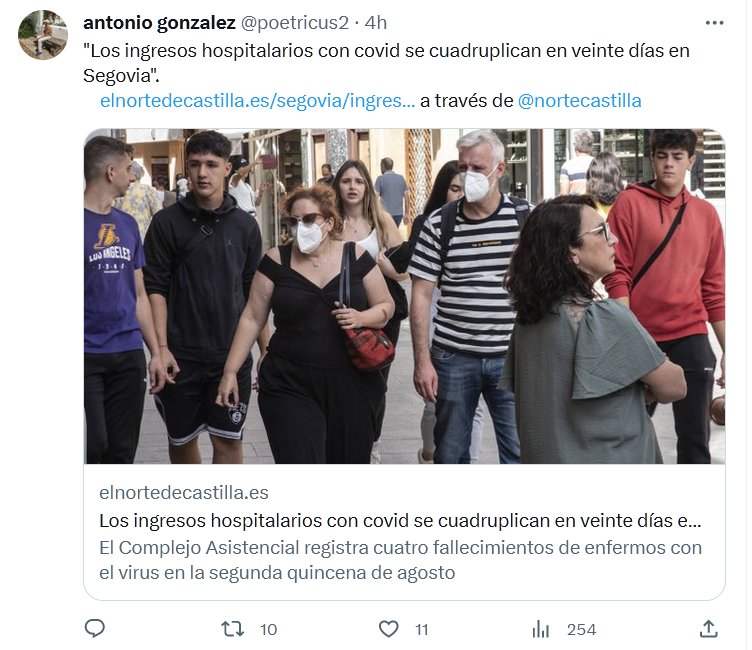The image size is (752, 650).
Task: Click the tweet text about Segovia
Action: [x=386, y=63]
